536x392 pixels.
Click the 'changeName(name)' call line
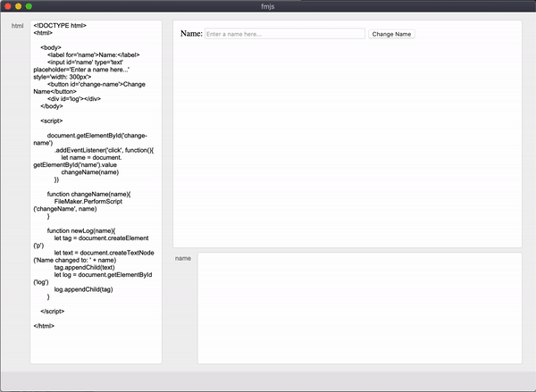(90, 172)
